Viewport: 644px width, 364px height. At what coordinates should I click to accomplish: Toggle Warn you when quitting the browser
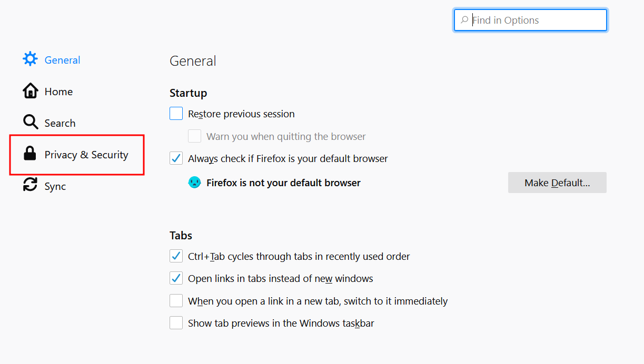coord(195,136)
